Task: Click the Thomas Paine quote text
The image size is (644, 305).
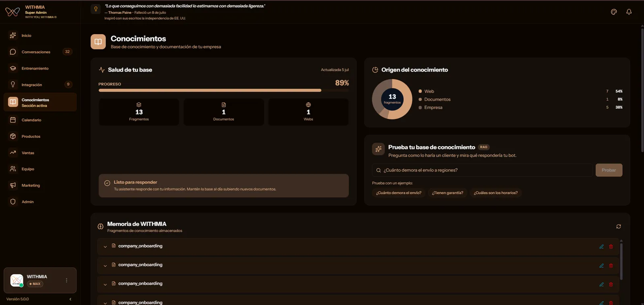Action: [185, 6]
